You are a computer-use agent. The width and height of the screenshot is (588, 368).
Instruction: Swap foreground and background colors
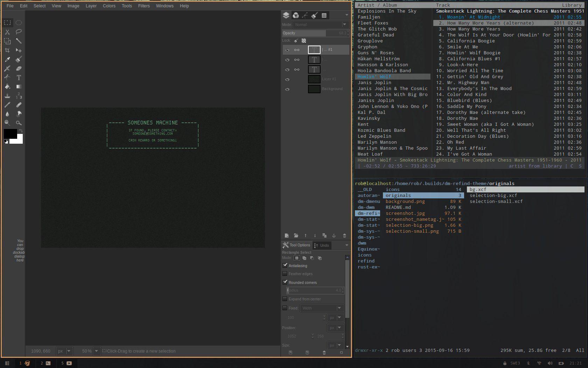pyautogui.click(x=21, y=131)
